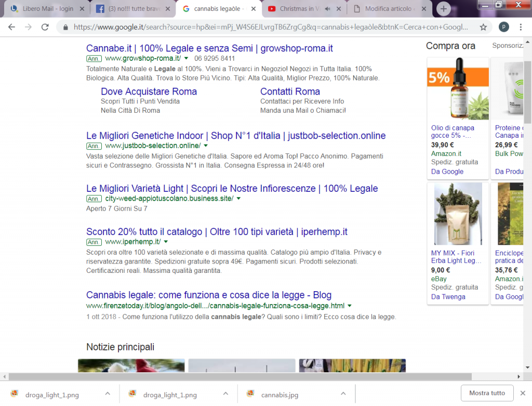Click the MY MIX Fiori Erba product image
Screen dimensions: 532x406
click(458, 214)
